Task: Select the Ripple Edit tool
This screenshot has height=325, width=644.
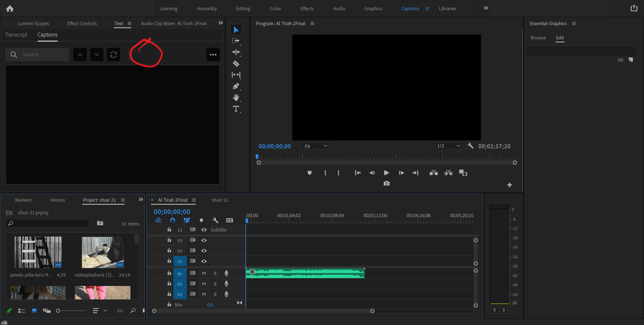Action: (236, 52)
